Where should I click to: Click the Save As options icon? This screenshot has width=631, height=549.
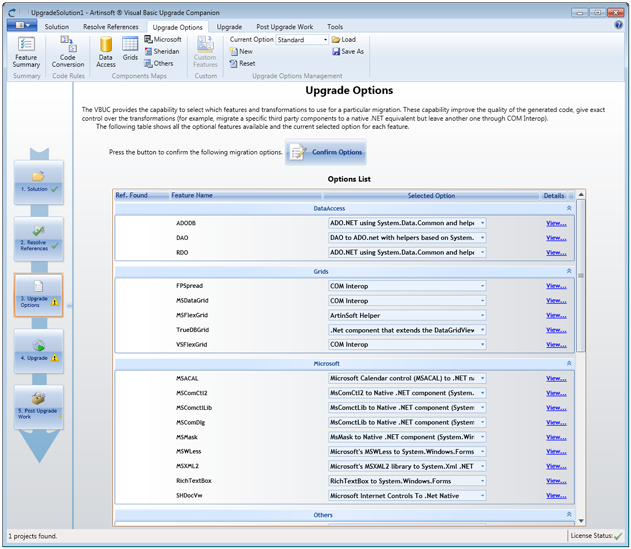click(348, 52)
